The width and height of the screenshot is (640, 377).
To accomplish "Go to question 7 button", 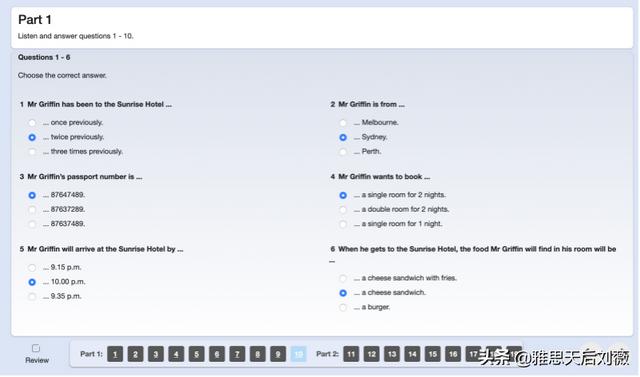I will click(237, 354).
